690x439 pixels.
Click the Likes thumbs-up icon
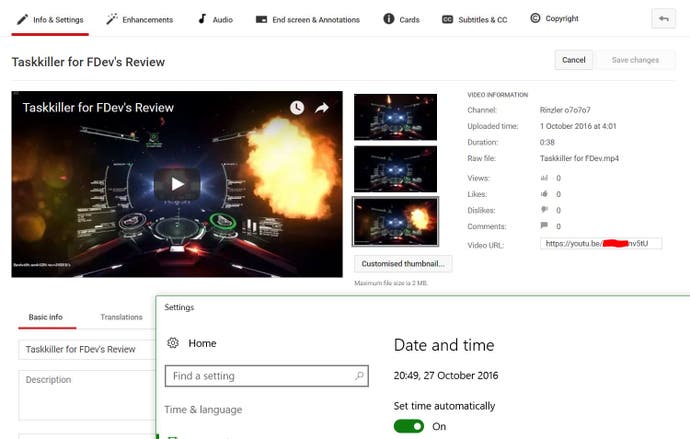pos(544,194)
